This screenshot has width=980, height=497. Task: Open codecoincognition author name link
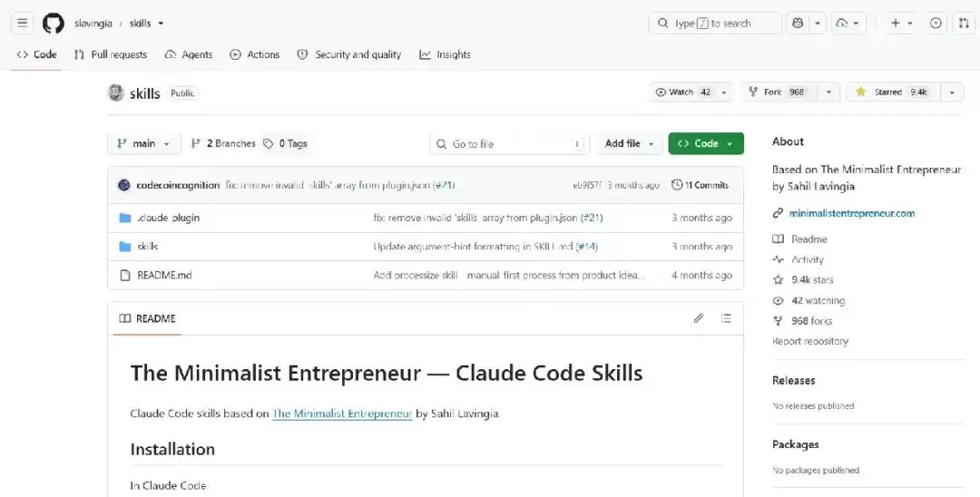(178, 185)
